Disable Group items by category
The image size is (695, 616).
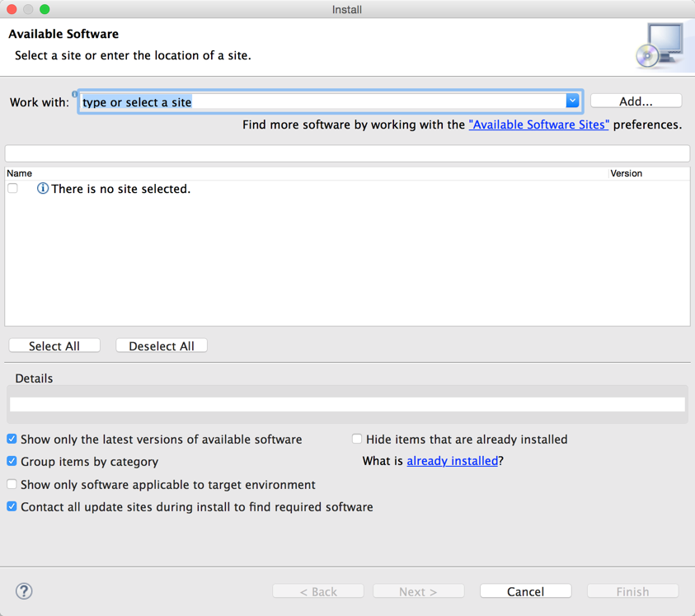coord(12,461)
